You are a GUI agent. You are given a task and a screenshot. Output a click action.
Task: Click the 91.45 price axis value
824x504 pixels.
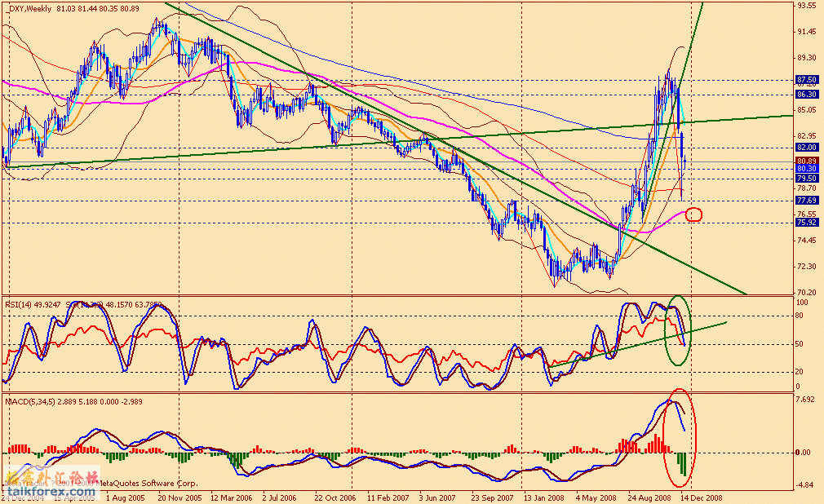(x=807, y=32)
